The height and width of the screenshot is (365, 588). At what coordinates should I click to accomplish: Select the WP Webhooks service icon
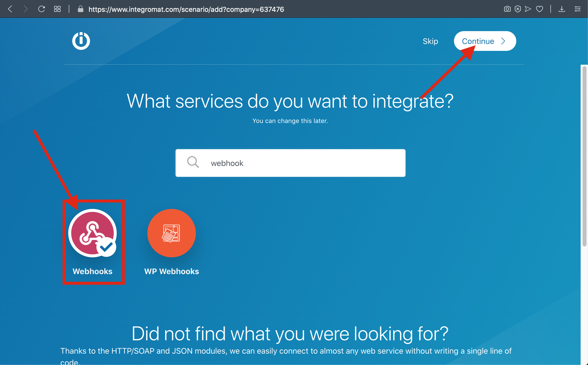click(171, 233)
